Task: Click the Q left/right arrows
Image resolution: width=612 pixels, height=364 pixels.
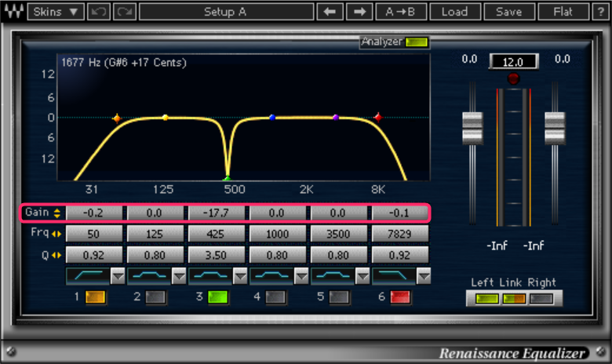Action: tap(56, 256)
